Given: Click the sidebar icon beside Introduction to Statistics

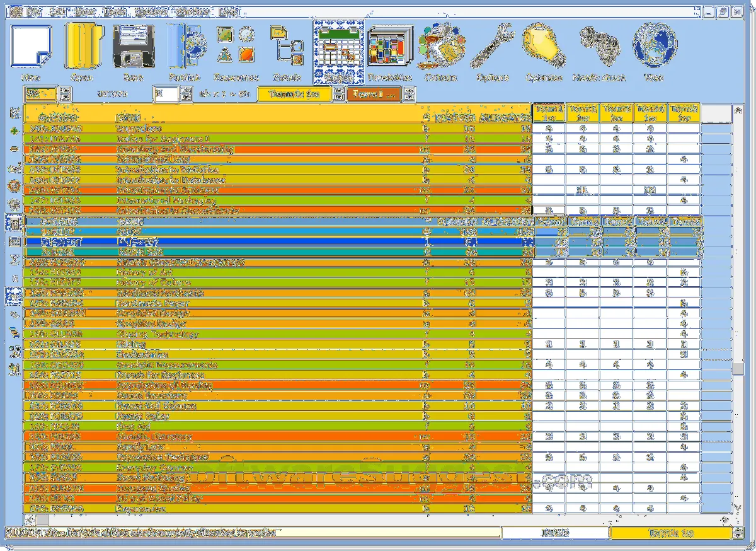Looking at the screenshot, I should [14, 169].
